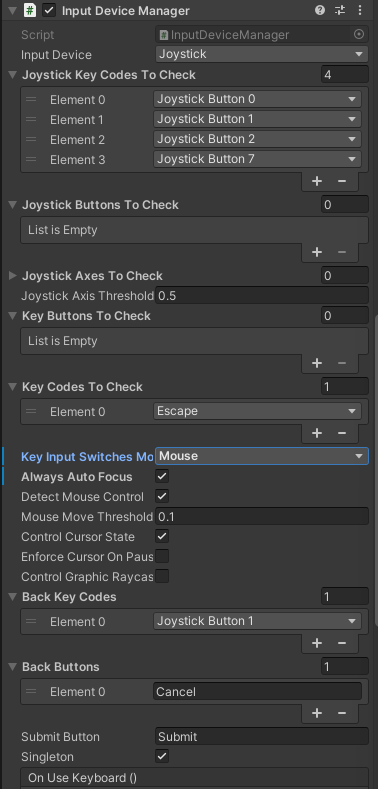The width and height of the screenshot is (378, 789).
Task: Enable Enforce Cursor On Pause checkbox
Action: pos(162,556)
